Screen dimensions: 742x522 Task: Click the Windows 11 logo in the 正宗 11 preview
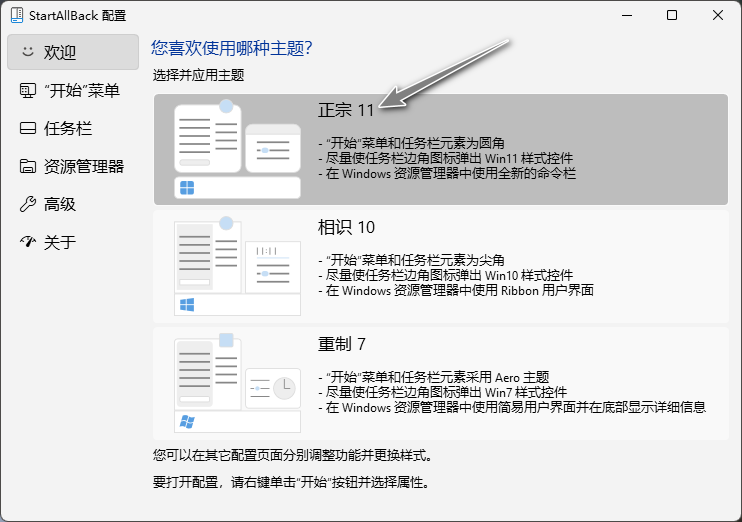pyautogui.click(x=187, y=188)
